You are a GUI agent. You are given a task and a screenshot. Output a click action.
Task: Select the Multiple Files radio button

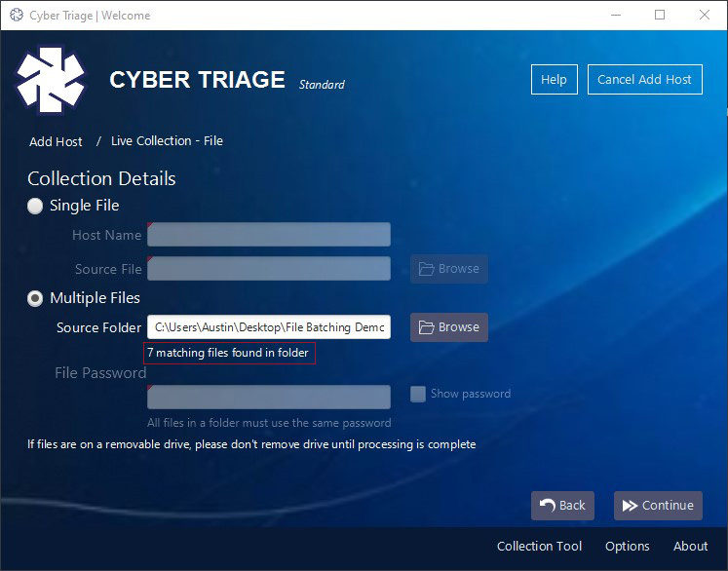[35, 298]
